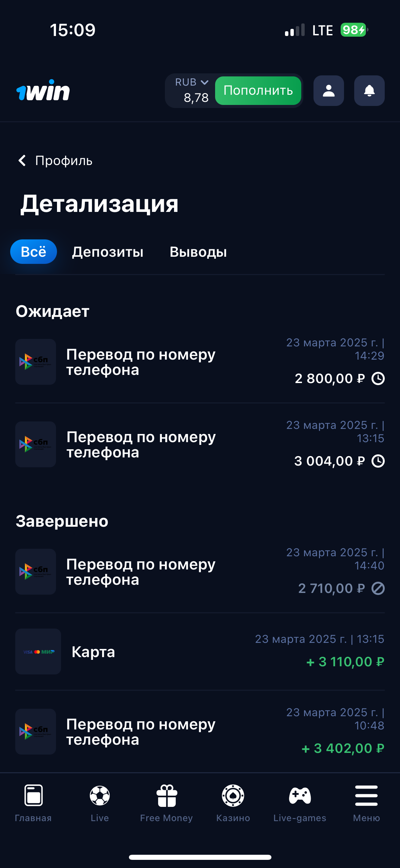Open the Меню hamburger menu
The height and width of the screenshot is (868, 400).
pos(366,796)
